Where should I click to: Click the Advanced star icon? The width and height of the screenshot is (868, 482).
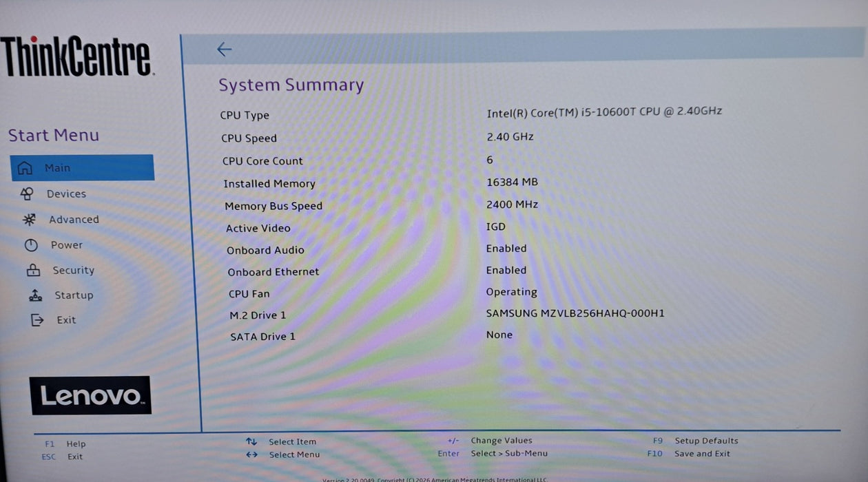[x=29, y=220]
